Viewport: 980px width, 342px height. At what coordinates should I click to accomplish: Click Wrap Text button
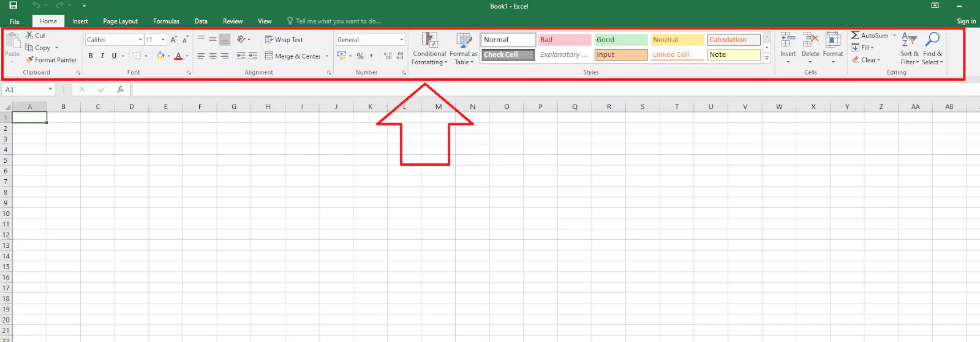click(284, 40)
